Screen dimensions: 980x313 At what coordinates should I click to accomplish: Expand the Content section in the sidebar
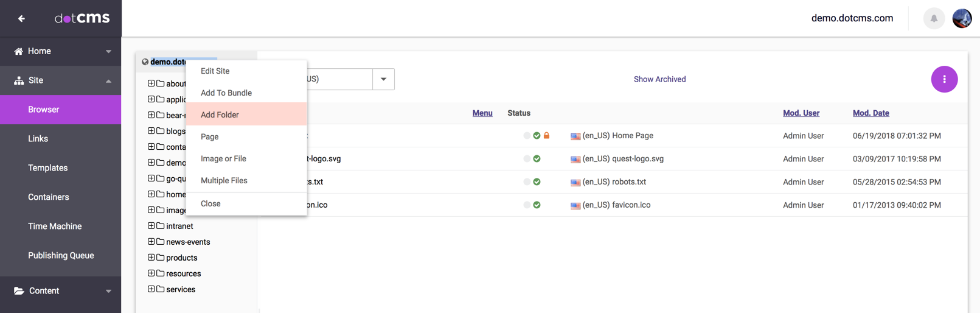coord(108,291)
